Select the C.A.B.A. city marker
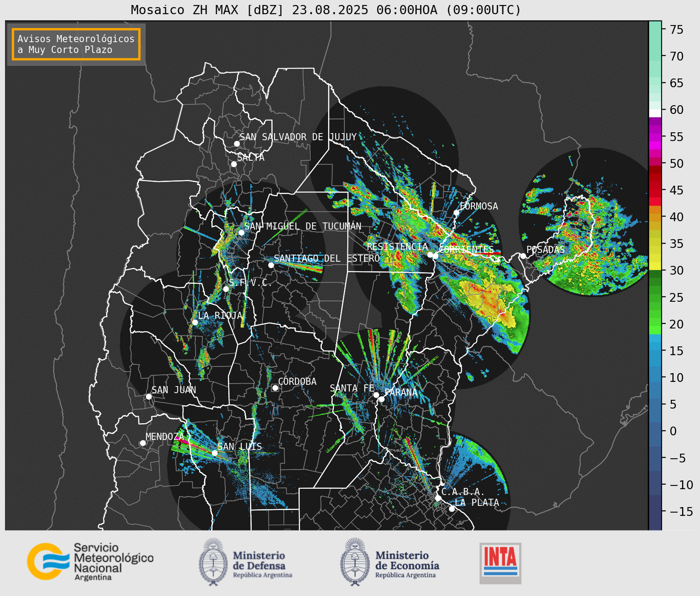This screenshot has height=596, width=700. point(438,498)
